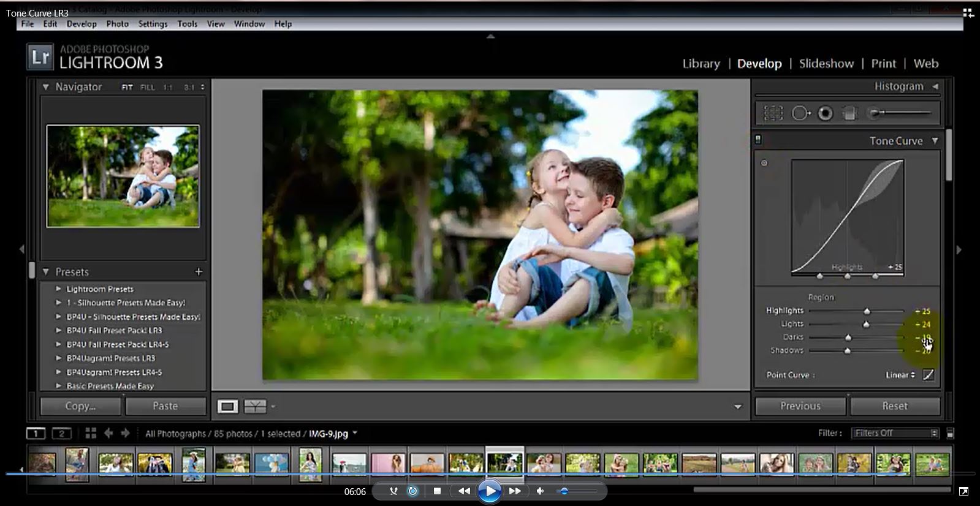980x506 pixels.
Task: Click the point curve edit icon
Action: [929, 375]
